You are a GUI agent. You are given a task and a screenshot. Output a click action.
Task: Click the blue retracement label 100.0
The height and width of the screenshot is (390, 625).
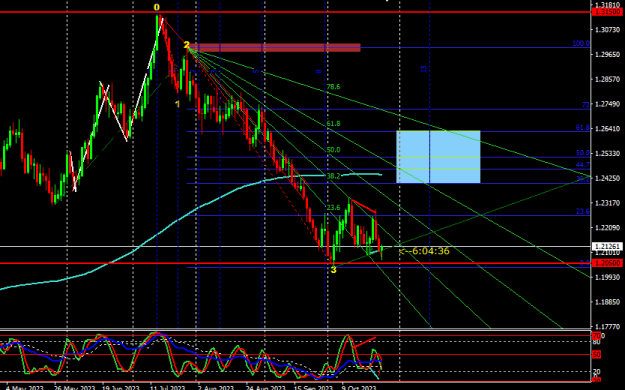[581, 43]
